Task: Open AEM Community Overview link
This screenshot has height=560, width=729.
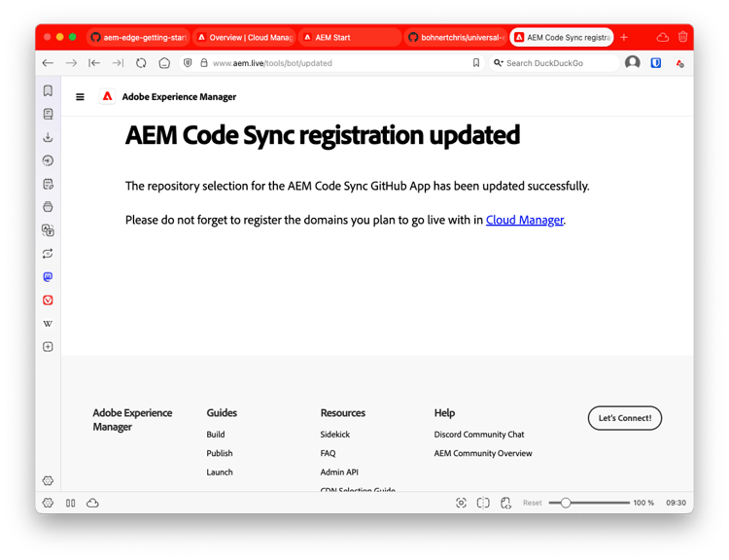Action: (483, 453)
